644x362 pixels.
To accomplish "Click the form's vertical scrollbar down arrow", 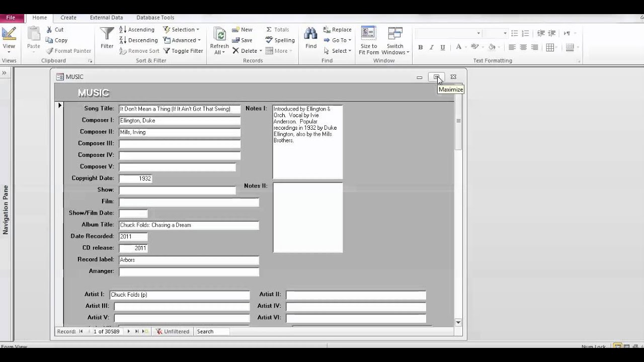I will click(x=458, y=322).
